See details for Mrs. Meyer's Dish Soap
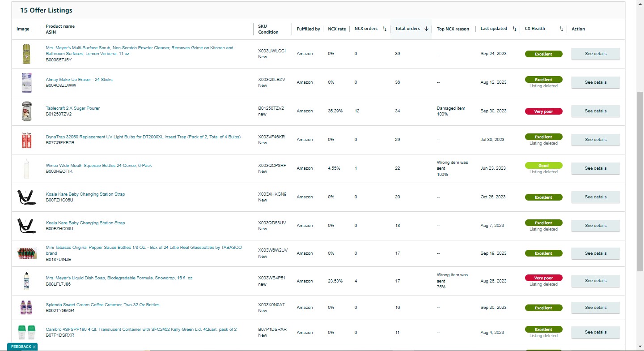 tap(596, 281)
